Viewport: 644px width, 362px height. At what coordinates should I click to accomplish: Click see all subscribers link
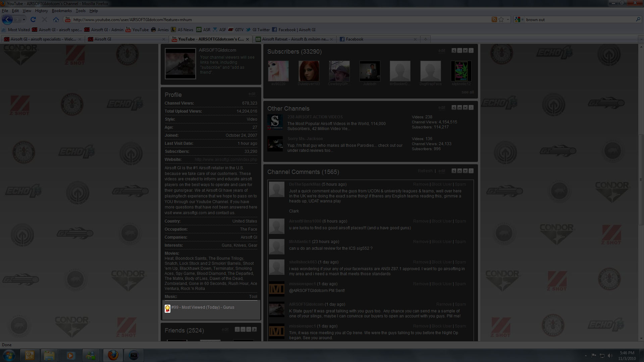click(x=468, y=92)
